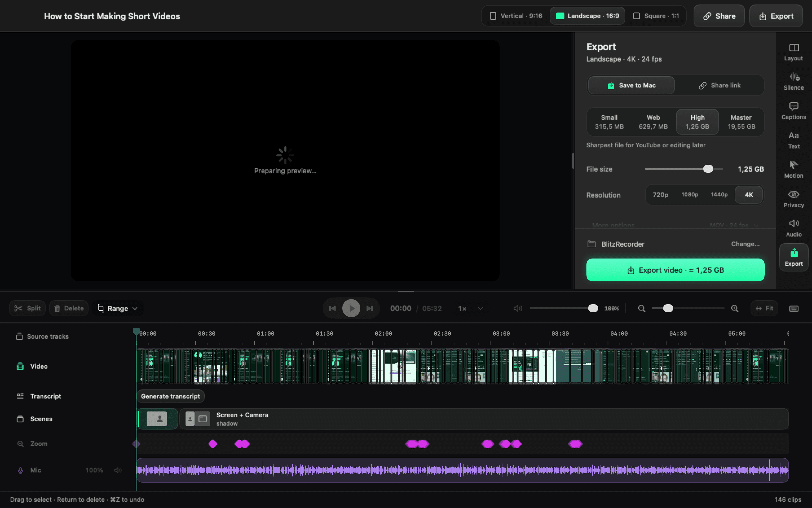Screen dimensions: 812x508
Task: Choose Master 19,55 GB quality preset
Action: pyautogui.click(x=741, y=122)
